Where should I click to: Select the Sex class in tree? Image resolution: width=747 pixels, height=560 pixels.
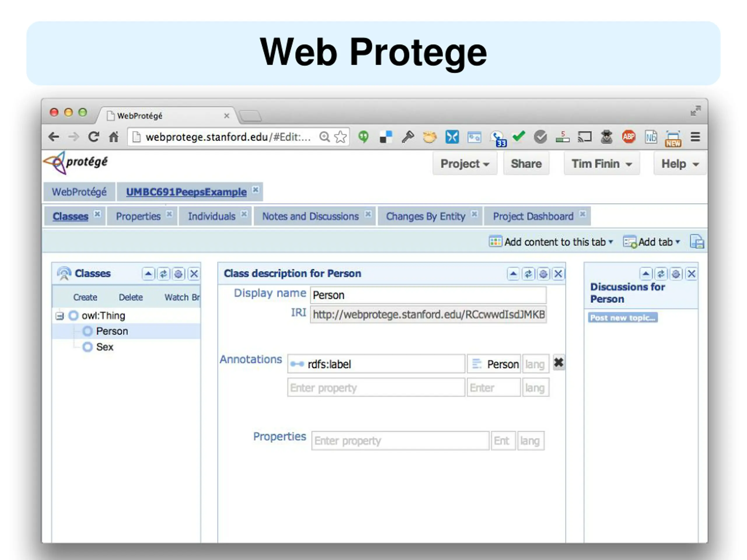105,347
